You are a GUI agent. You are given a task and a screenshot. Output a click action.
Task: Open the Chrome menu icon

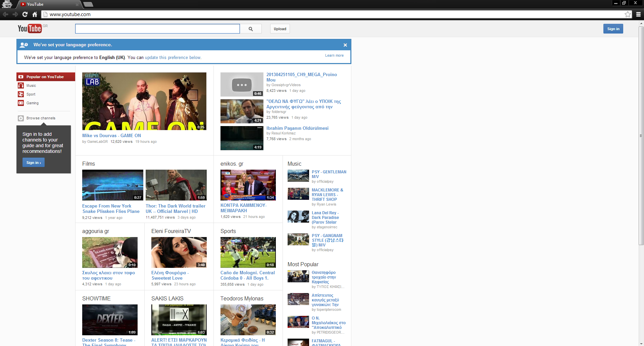pyautogui.click(x=638, y=14)
